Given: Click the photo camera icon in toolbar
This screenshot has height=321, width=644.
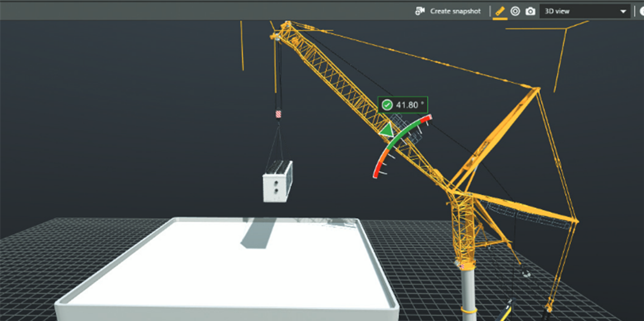Looking at the screenshot, I should click(531, 11).
